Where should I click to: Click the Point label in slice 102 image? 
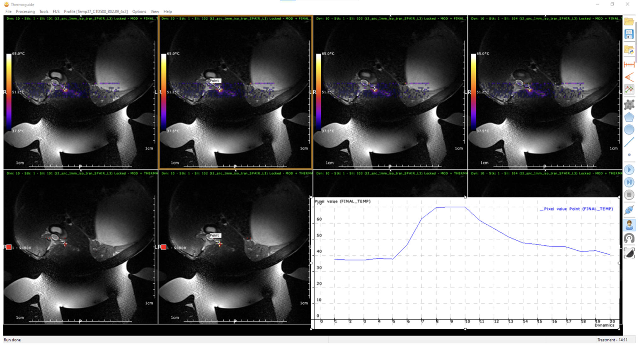click(215, 81)
